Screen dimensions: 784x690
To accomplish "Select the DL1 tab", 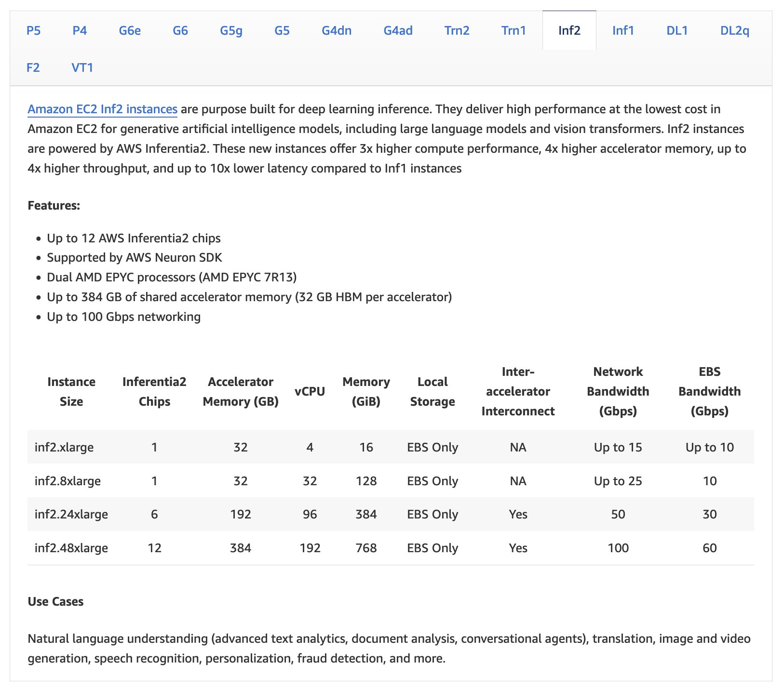I will [x=677, y=31].
